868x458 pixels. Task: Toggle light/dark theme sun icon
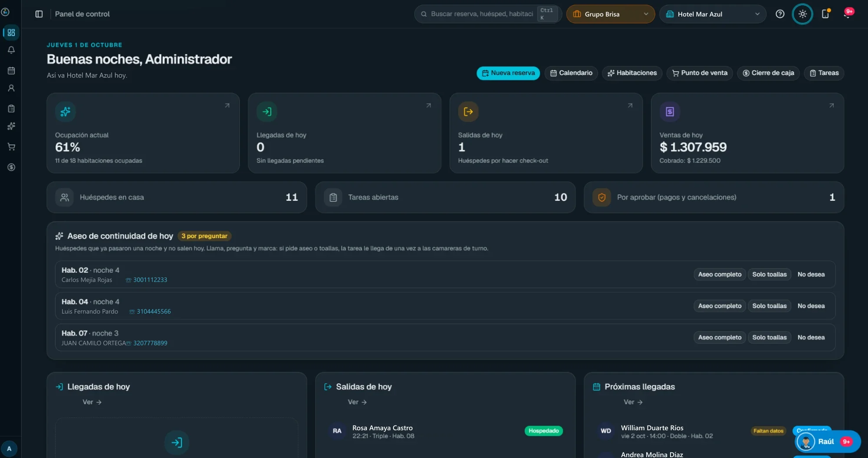(802, 14)
